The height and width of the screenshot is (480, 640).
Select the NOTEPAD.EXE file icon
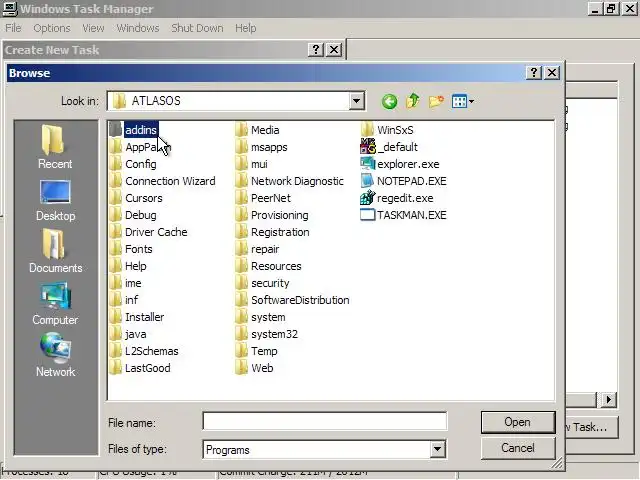click(x=367, y=181)
